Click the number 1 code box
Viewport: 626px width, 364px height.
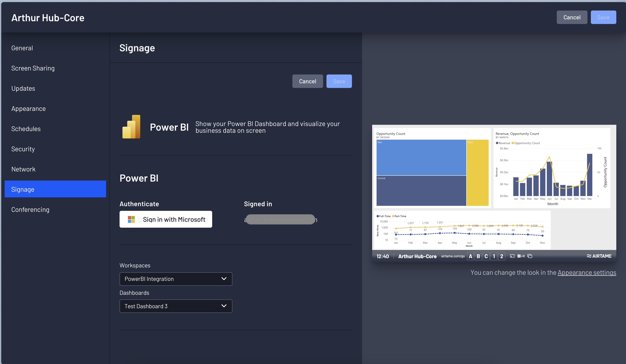494,256
